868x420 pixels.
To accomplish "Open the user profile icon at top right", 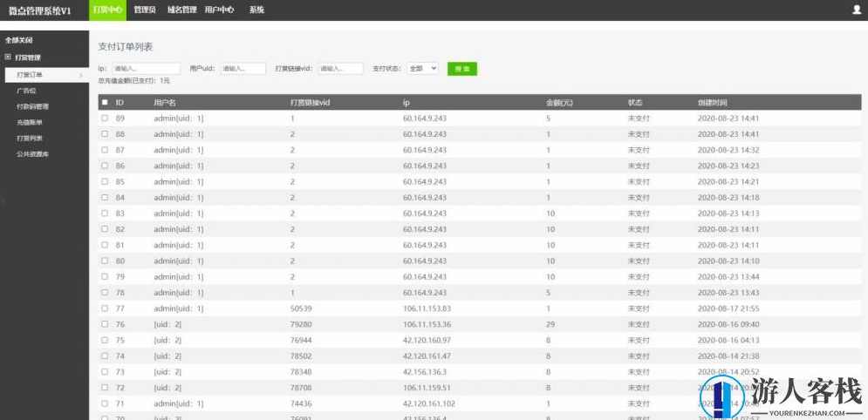I will [856, 10].
